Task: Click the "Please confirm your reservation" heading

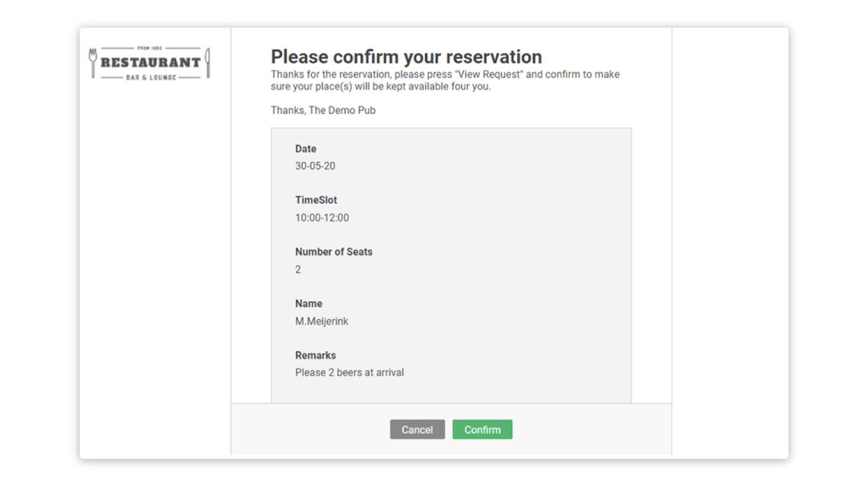Action: (407, 57)
